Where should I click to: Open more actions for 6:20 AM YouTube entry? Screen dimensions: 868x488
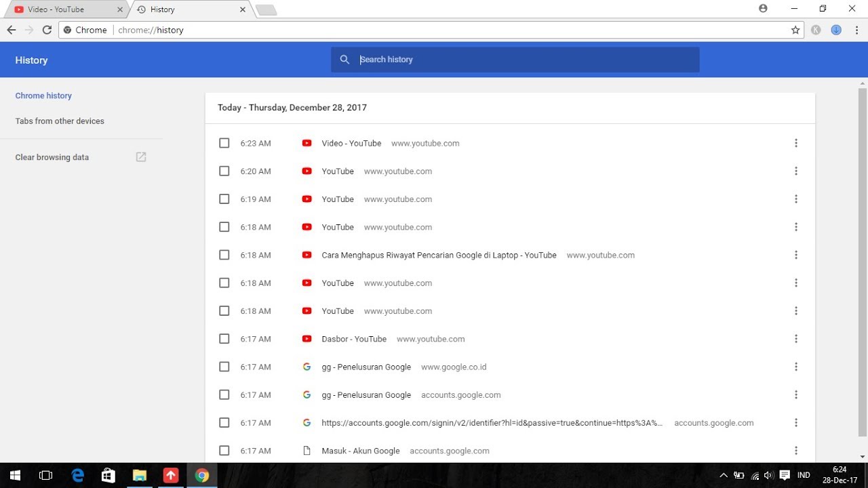[x=796, y=171]
